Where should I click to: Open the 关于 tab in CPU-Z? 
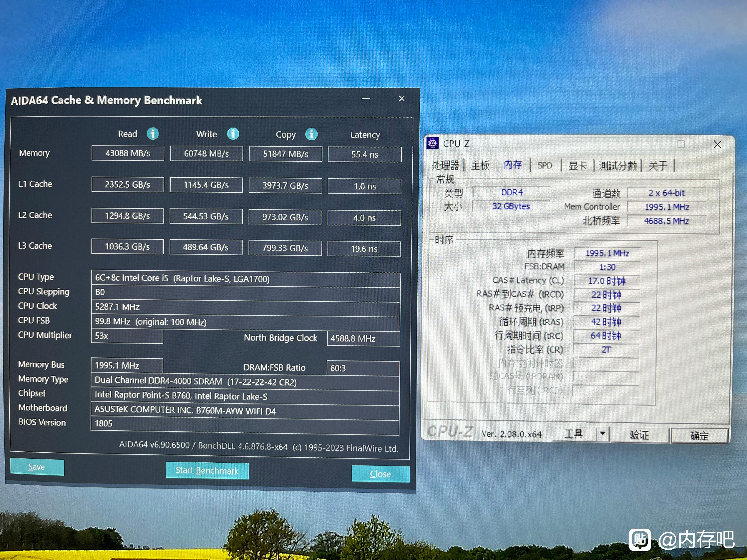tap(658, 166)
